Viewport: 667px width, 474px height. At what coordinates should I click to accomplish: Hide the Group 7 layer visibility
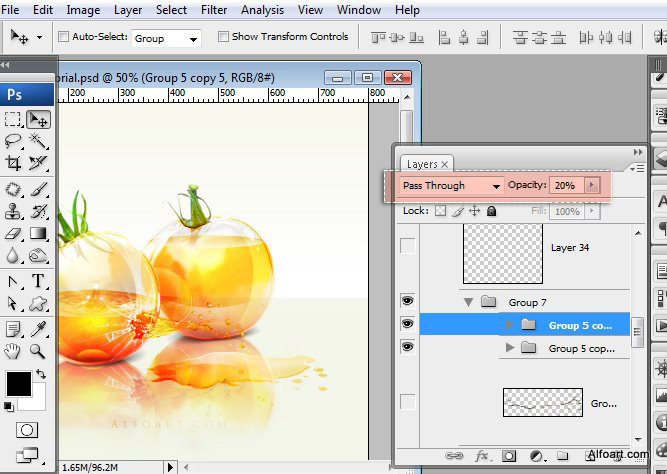pos(408,301)
